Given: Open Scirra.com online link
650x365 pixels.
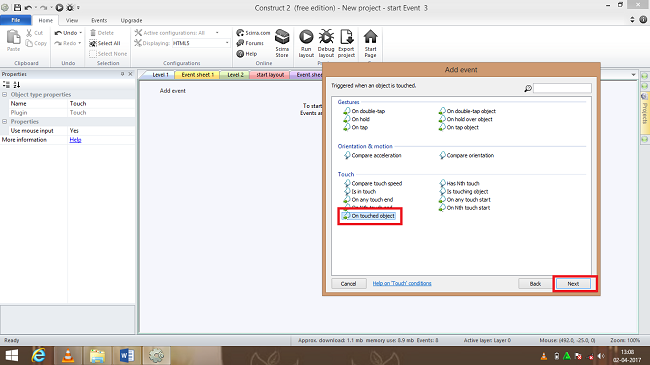Looking at the screenshot, I should point(253,33).
